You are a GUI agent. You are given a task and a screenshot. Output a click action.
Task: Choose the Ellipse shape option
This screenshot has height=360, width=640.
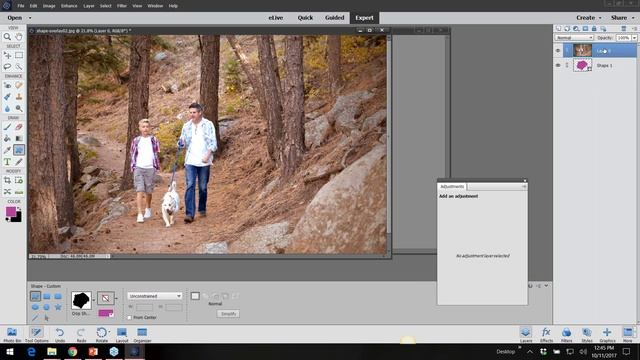coord(35,307)
